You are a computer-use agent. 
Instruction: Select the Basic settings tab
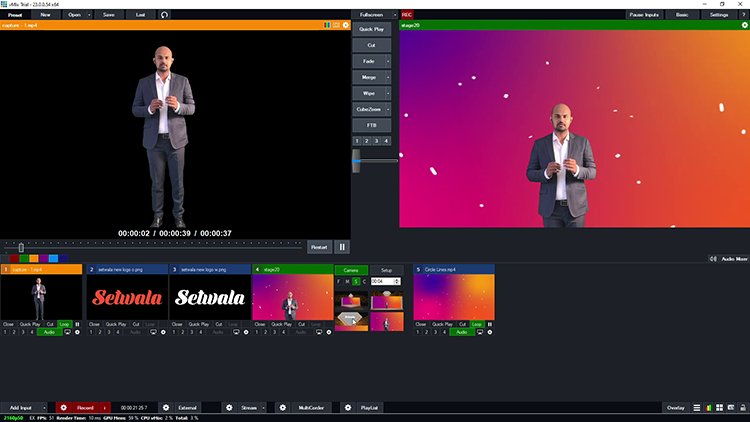(x=682, y=15)
